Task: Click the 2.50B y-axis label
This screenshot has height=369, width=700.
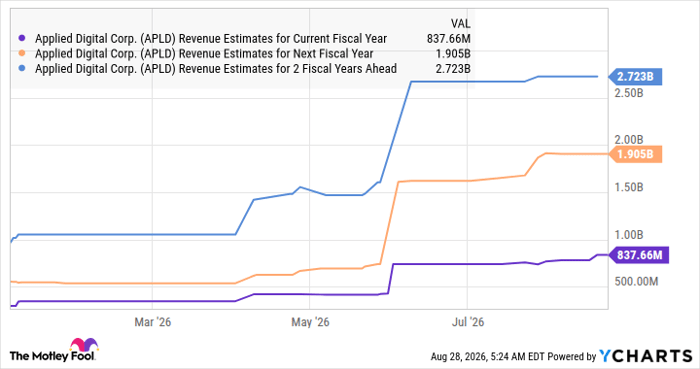Action: [629, 93]
